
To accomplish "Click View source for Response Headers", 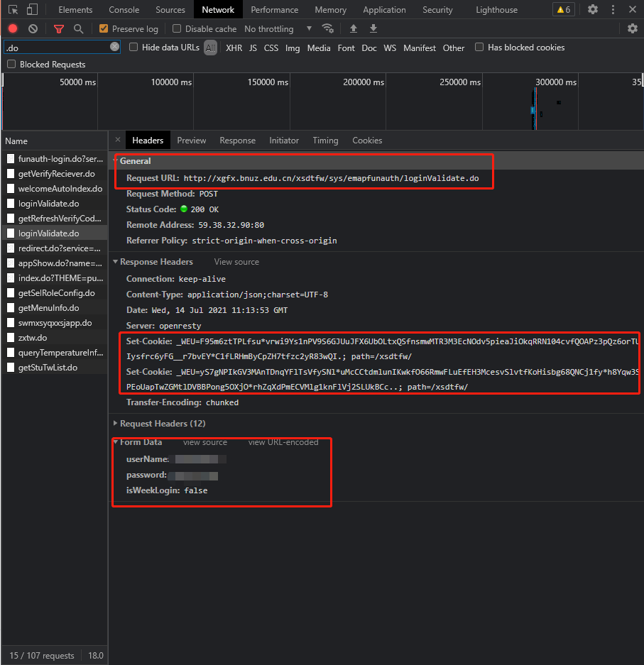I will coord(236,262).
